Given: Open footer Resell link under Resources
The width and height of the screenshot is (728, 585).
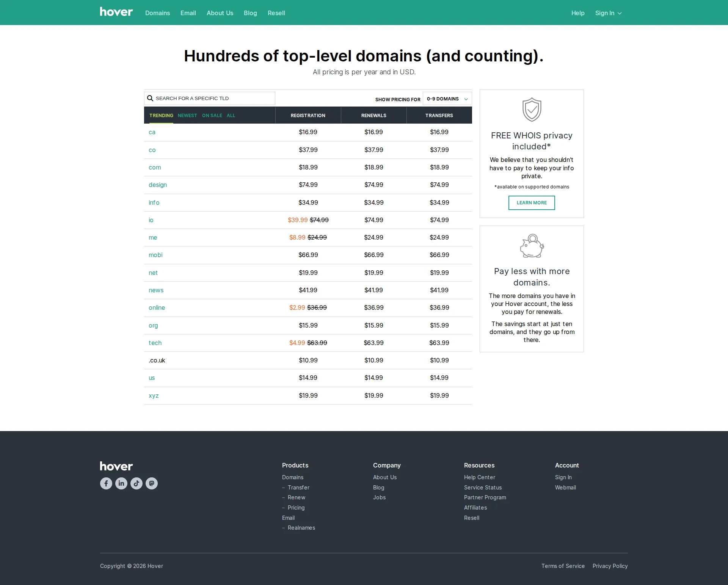Looking at the screenshot, I should click(x=472, y=518).
